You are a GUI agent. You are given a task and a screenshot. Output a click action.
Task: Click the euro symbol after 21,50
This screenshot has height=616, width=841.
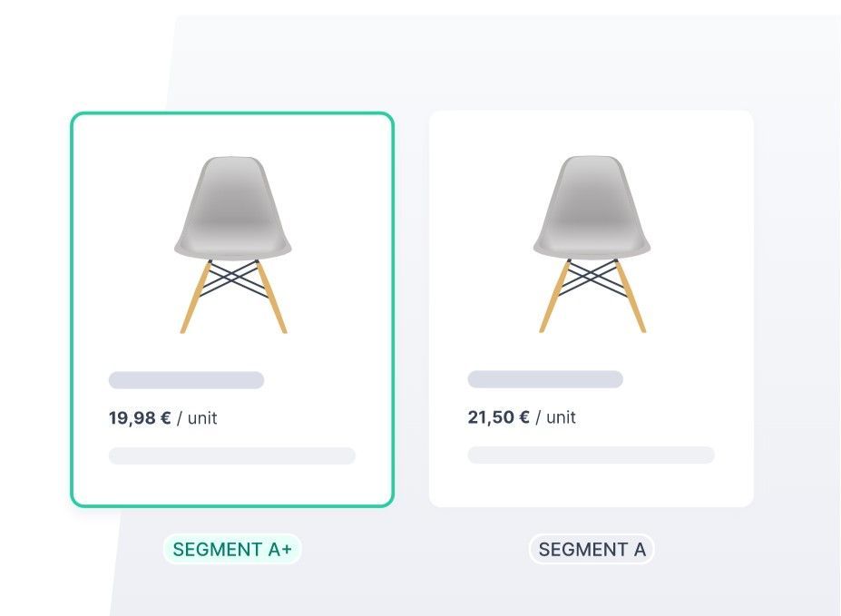coord(524,417)
